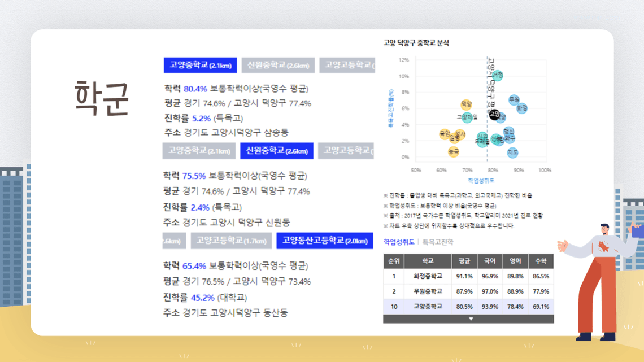Switch to the 고양고등학교 (1.7km) tab
Screen dimensions: 644x362
(231, 241)
